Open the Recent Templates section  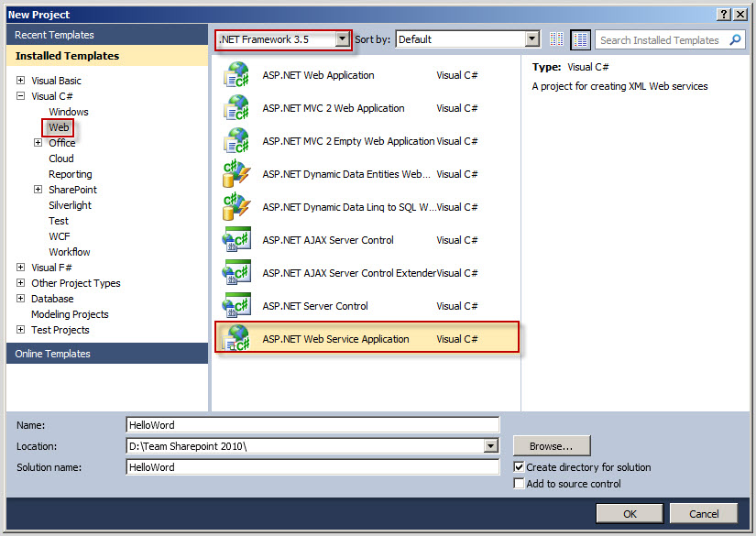[107, 35]
